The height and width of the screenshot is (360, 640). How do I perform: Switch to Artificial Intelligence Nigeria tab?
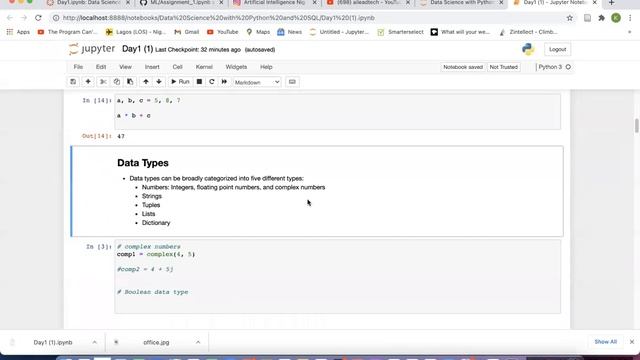(x=275, y=3)
